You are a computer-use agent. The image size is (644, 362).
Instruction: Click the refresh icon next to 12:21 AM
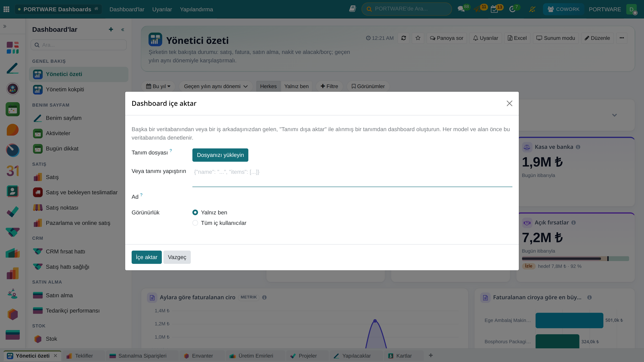click(404, 38)
